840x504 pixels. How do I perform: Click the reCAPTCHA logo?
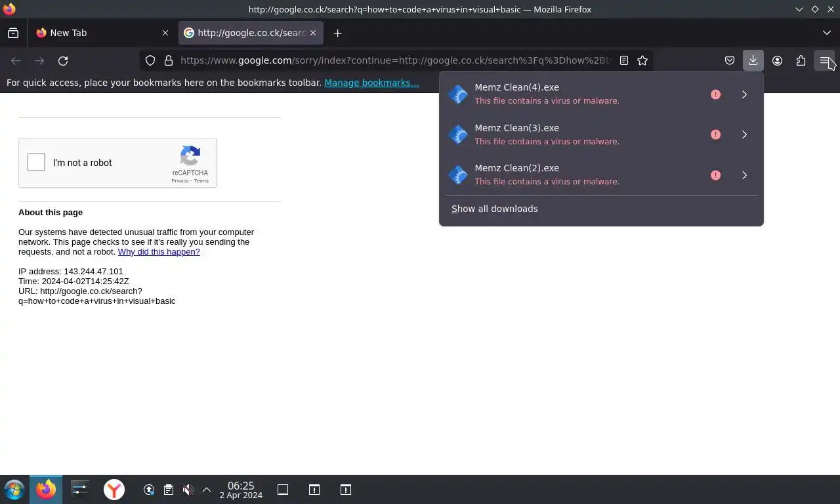pos(190,156)
